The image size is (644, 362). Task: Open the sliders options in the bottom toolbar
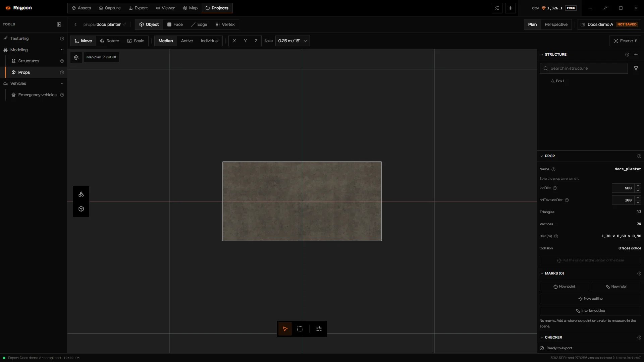(x=319, y=329)
